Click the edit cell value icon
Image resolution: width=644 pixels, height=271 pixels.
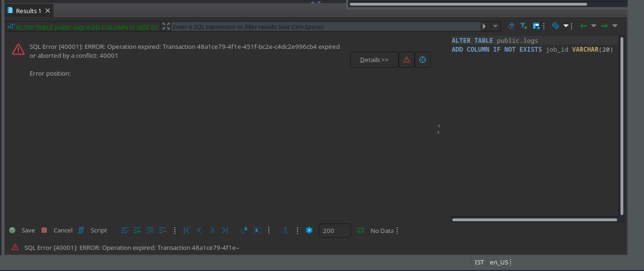(125, 230)
